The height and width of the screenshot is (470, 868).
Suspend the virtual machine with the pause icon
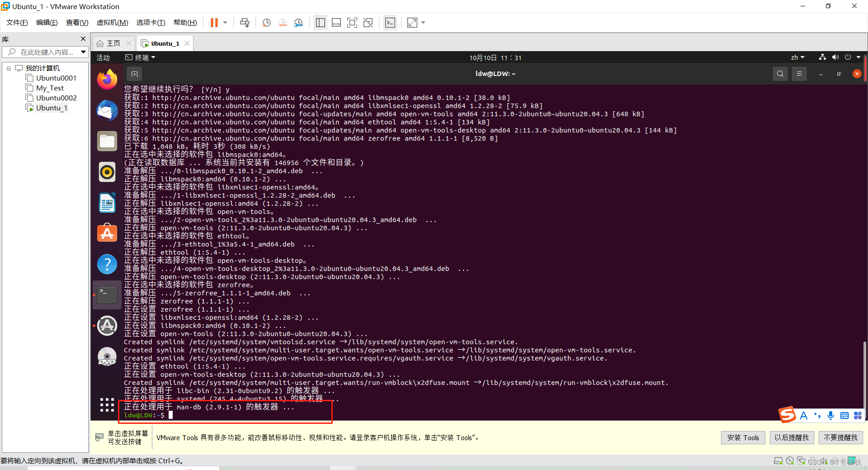213,22
